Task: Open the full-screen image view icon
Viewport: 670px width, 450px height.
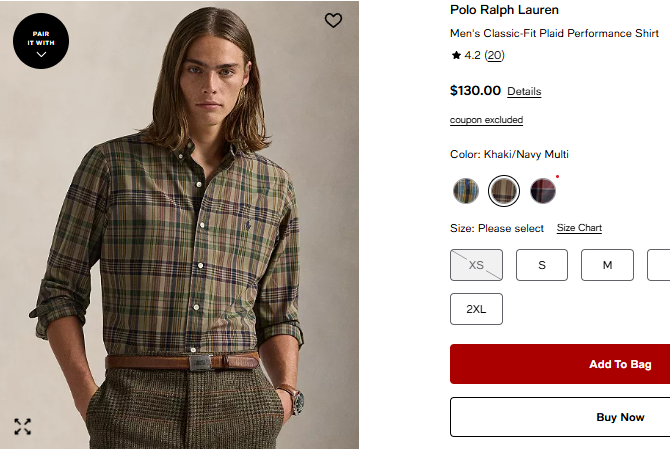Action: pos(23,427)
